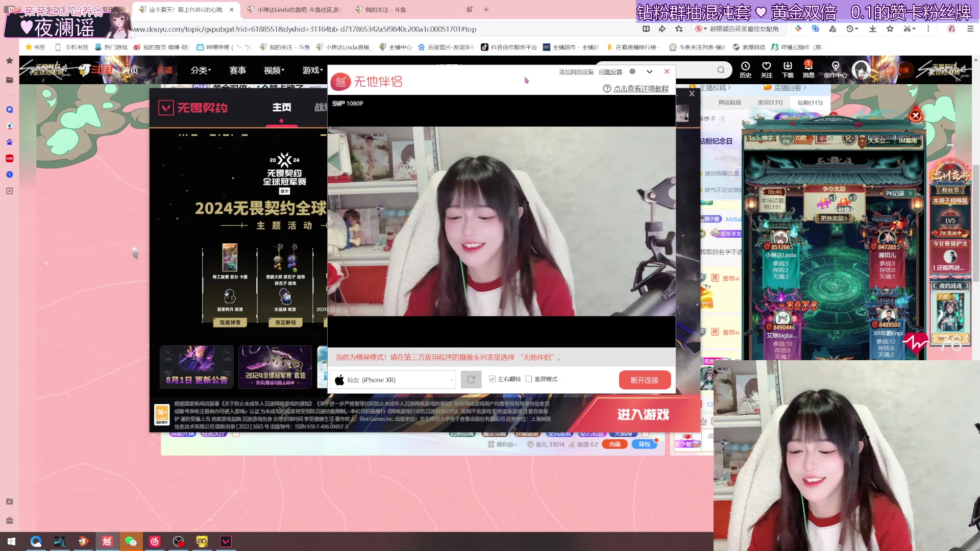This screenshot has height=551, width=980.
Task: Click PK记录 in game widget
Action: click(x=898, y=193)
